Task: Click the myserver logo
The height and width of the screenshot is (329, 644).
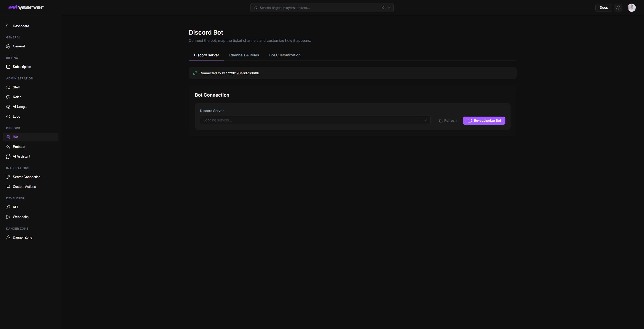Action: [x=26, y=7]
